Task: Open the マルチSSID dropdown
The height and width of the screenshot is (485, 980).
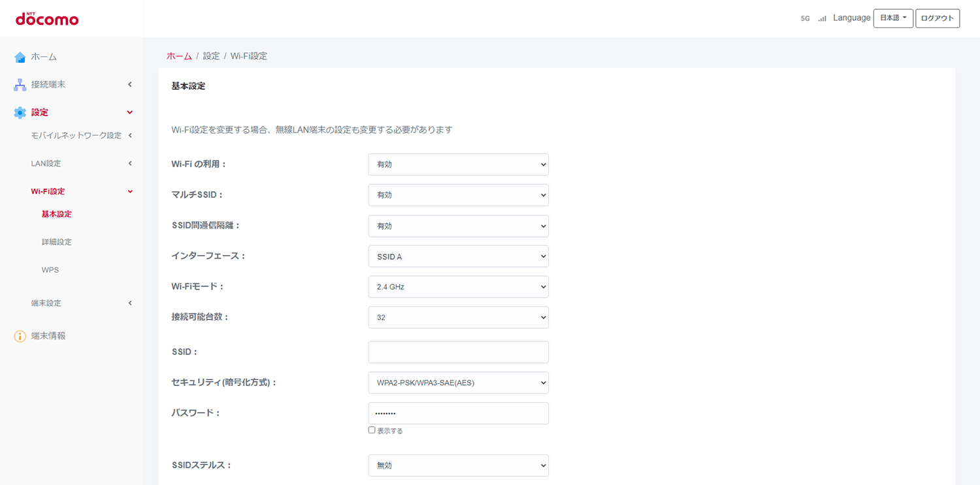Action: pos(458,195)
